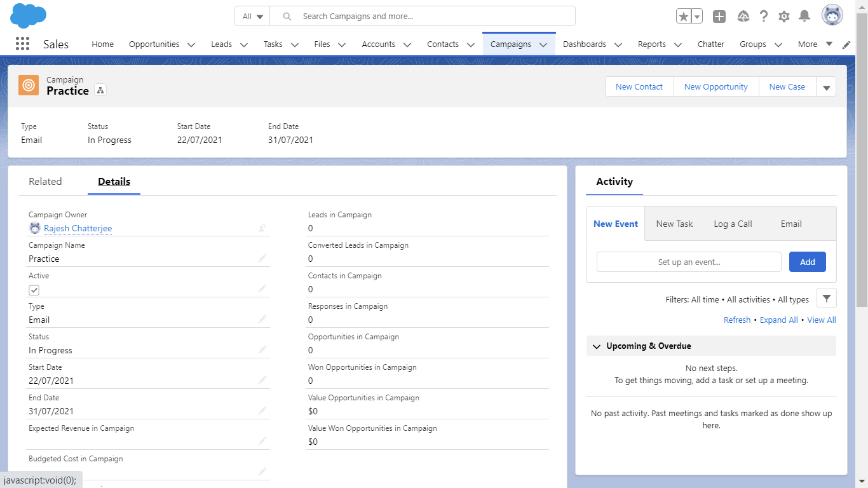This screenshot has height=488, width=868.
Task: Edit Campaign Name pencil icon
Action: point(262,258)
